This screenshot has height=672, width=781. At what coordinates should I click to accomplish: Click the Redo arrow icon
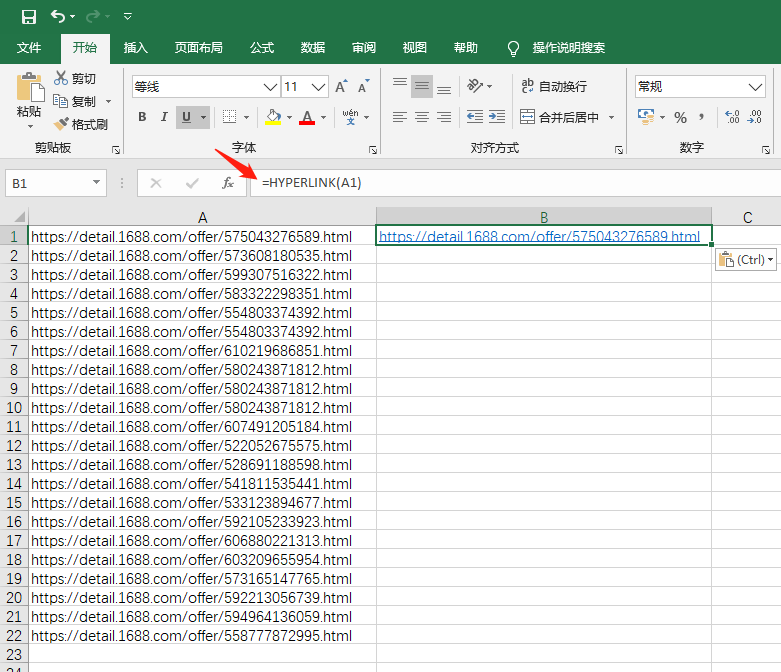[93, 17]
